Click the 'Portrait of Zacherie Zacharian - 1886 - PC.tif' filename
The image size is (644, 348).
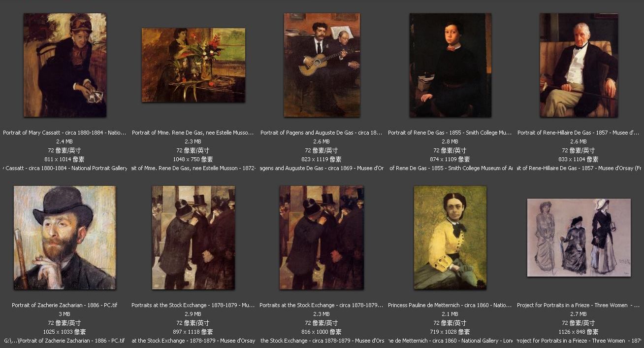click(x=64, y=305)
